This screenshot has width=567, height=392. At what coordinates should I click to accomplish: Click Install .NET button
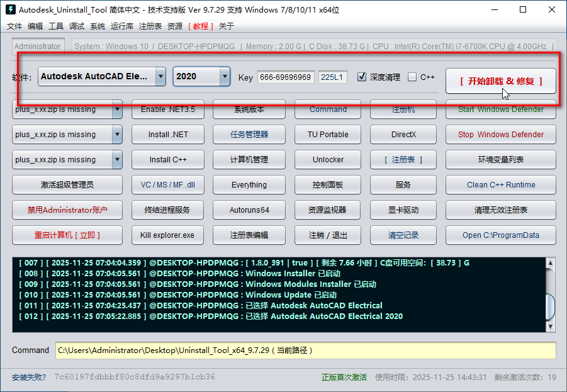tap(168, 135)
